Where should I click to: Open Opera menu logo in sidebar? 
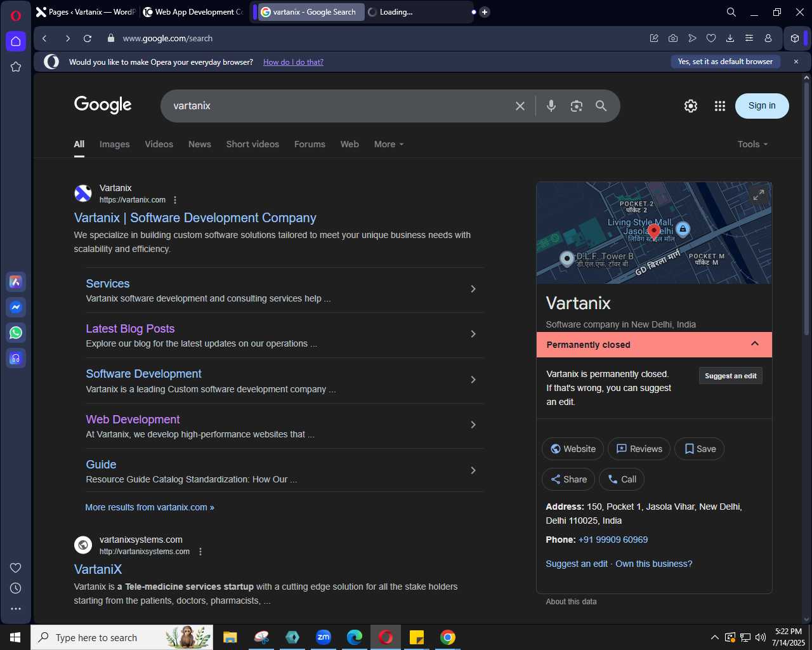click(16, 15)
